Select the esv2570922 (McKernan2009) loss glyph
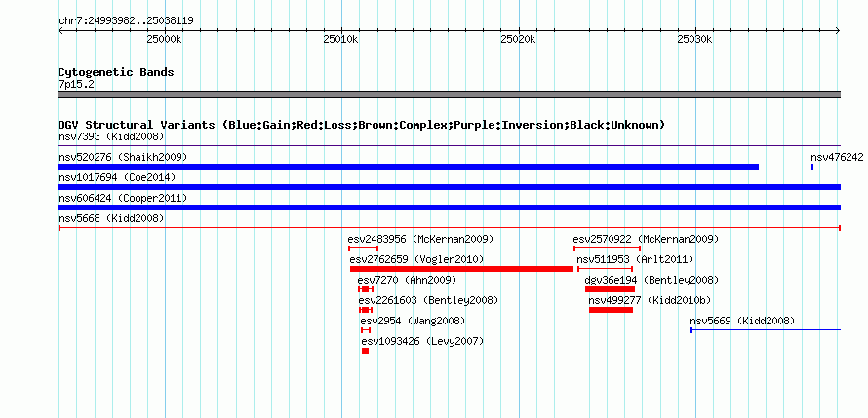 (x=607, y=248)
